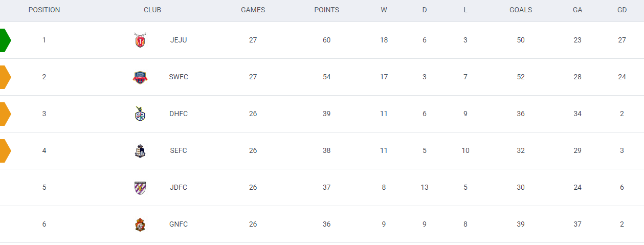The height and width of the screenshot is (245, 644).
Task: Click the JDFC purple striped crest
Action: pyautogui.click(x=140, y=187)
